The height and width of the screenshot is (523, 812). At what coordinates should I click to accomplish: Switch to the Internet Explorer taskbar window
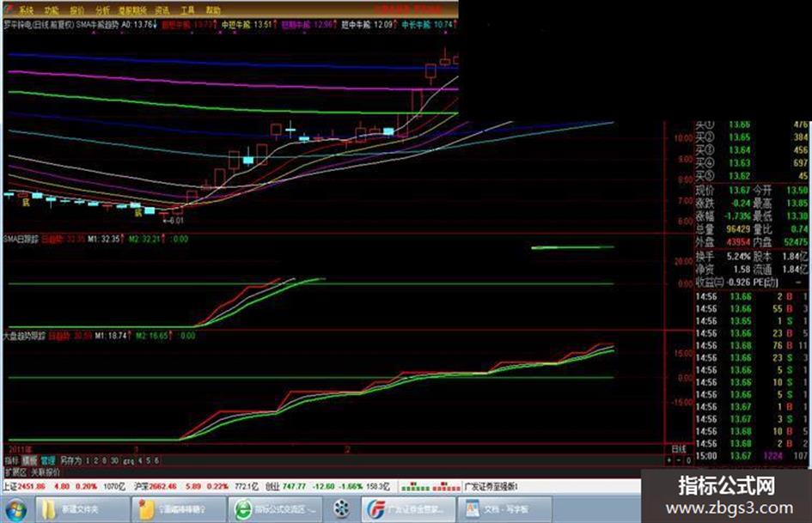tap(276, 509)
